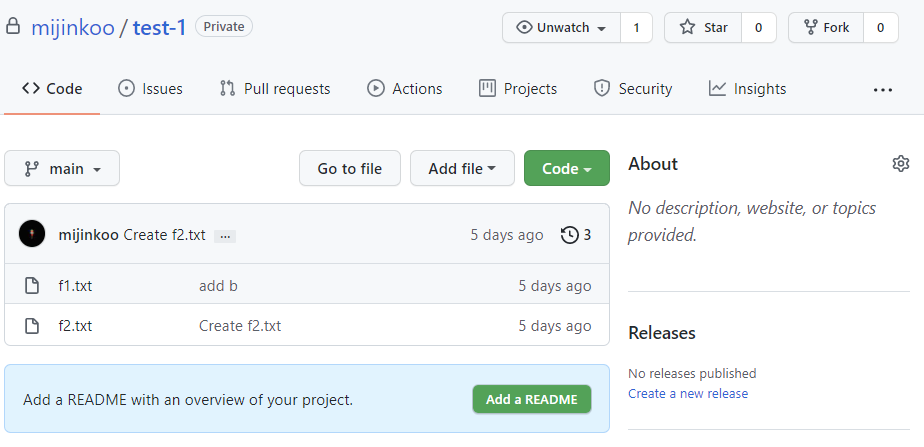Open the watchers count showing 1
This screenshot has height=447, width=924.
click(636, 28)
